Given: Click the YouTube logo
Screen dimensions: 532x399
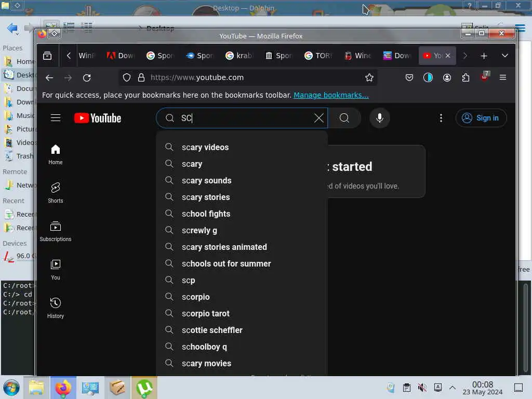Looking at the screenshot, I should (98, 118).
